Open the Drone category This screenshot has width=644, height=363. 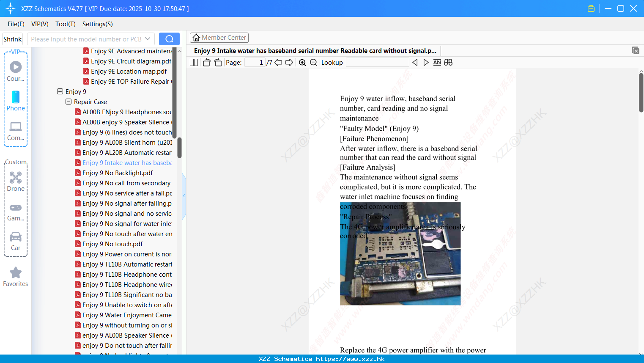click(16, 181)
